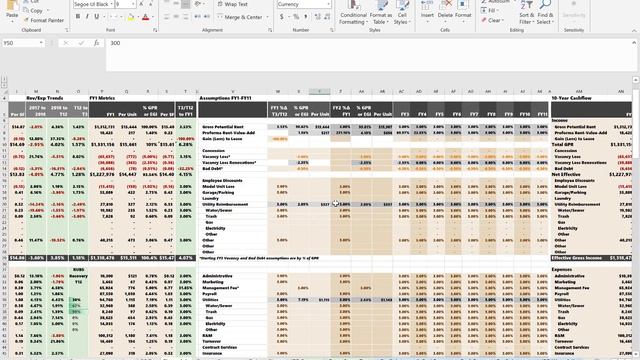
Task: Toggle Merge & Center
Action: click(240, 17)
